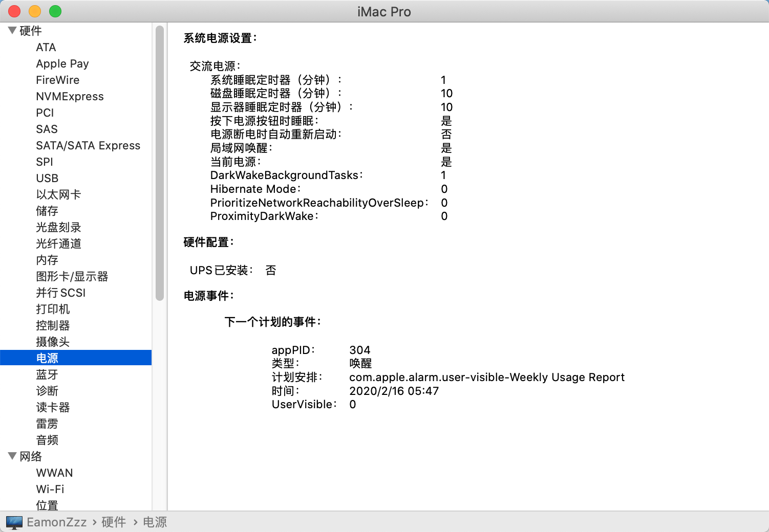This screenshot has height=532, width=769.
Task: Click the UPS 已安装 label
Action: 221,270
